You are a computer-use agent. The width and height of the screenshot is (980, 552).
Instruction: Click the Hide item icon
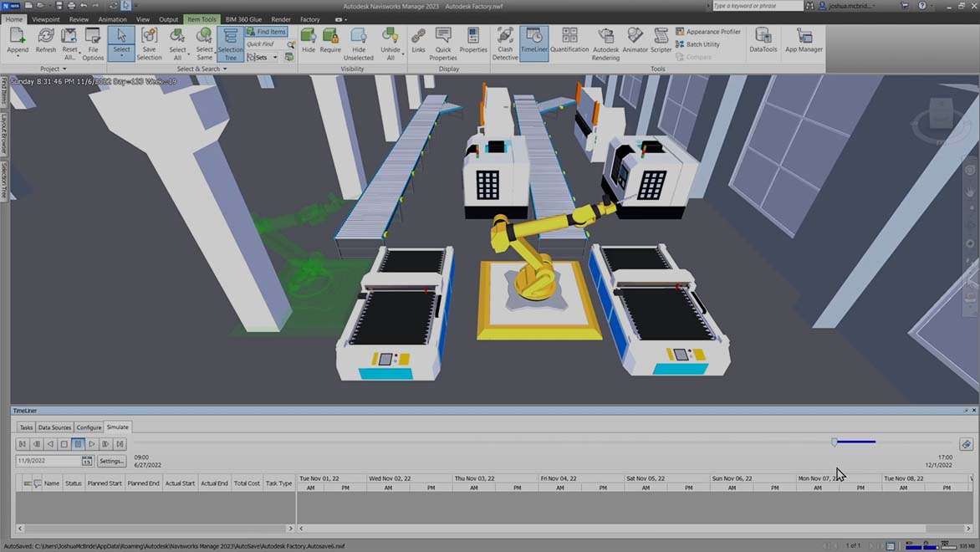pyautogui.click(x=309, y=43)
